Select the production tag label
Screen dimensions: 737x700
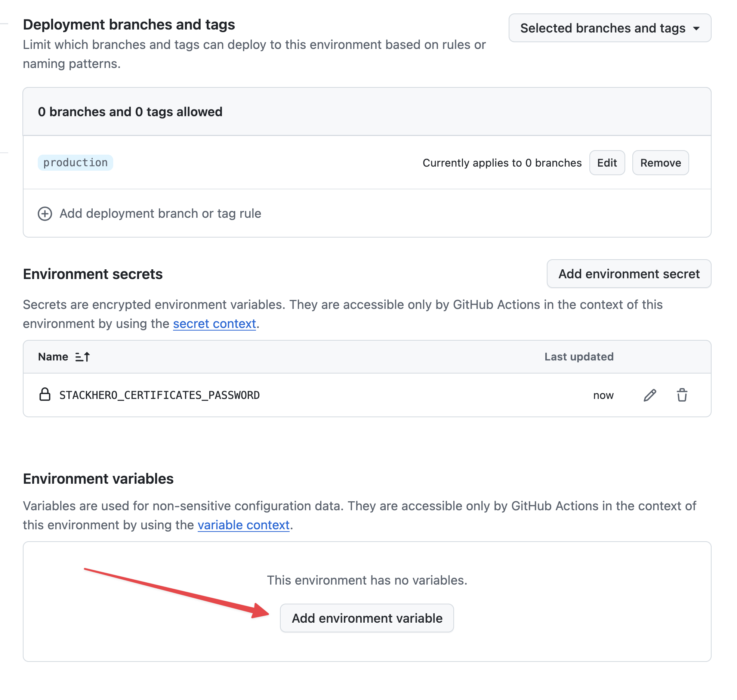coord(75,162)
